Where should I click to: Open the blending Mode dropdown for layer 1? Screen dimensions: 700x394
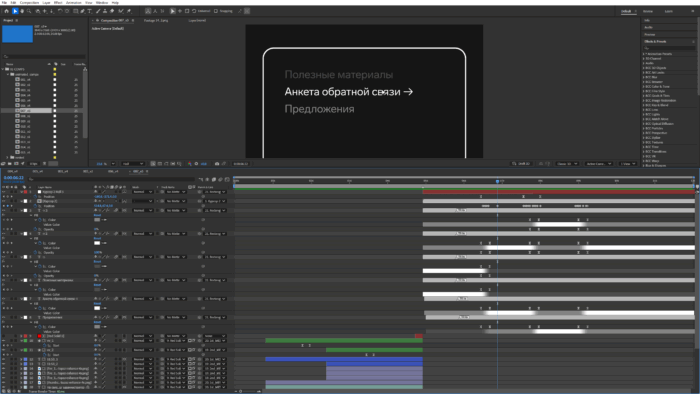point(142,192)
